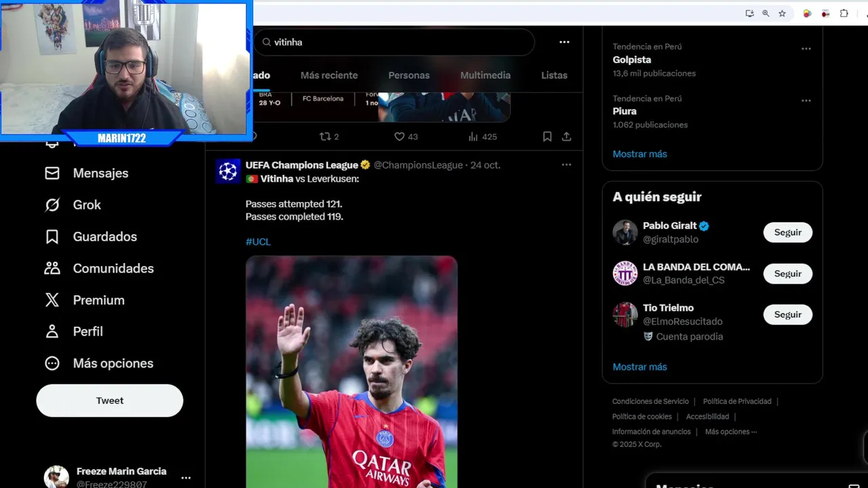
Task: Click zoom magnifier icon in address bar
Action: click(766, 13)
